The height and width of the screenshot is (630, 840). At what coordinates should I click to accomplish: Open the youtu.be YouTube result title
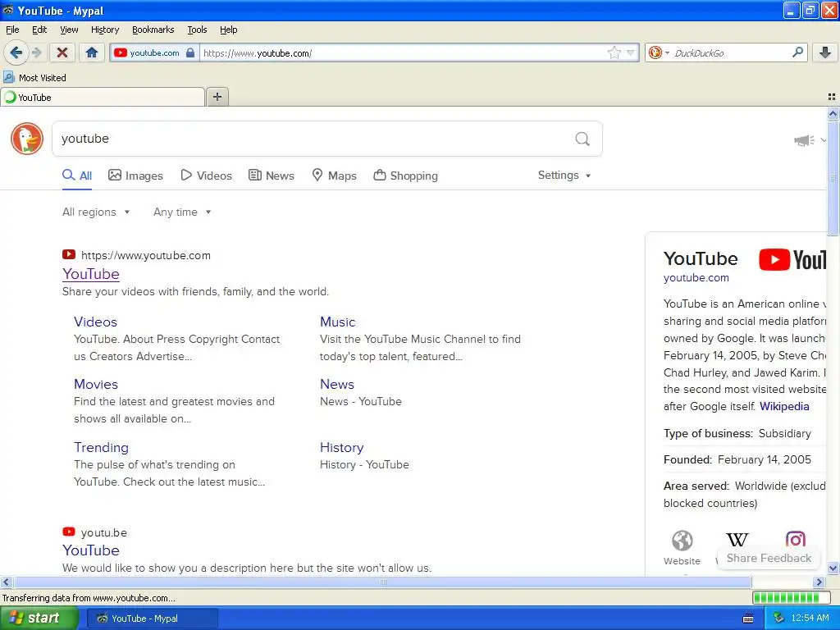coord(90,550)
